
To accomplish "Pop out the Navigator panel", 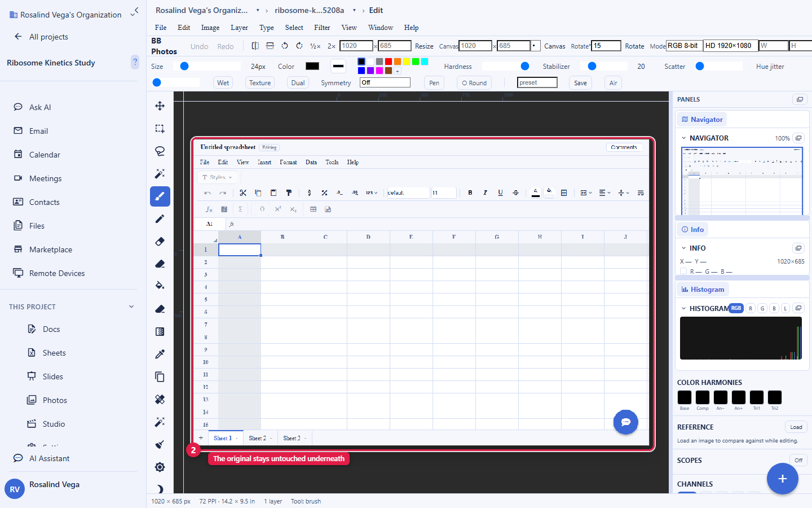I will click(798, 138).
